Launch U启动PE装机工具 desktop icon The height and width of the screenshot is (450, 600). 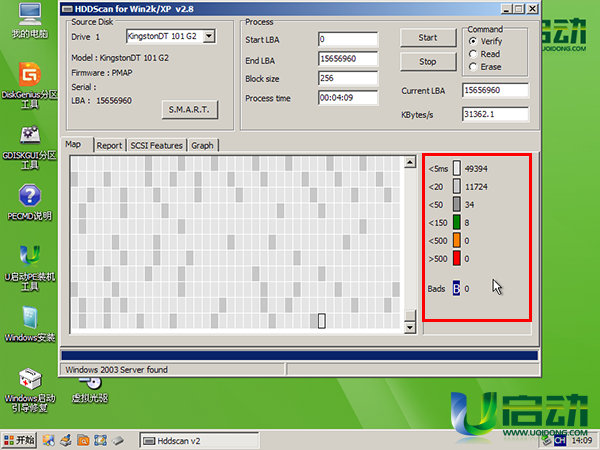[29, 268]
